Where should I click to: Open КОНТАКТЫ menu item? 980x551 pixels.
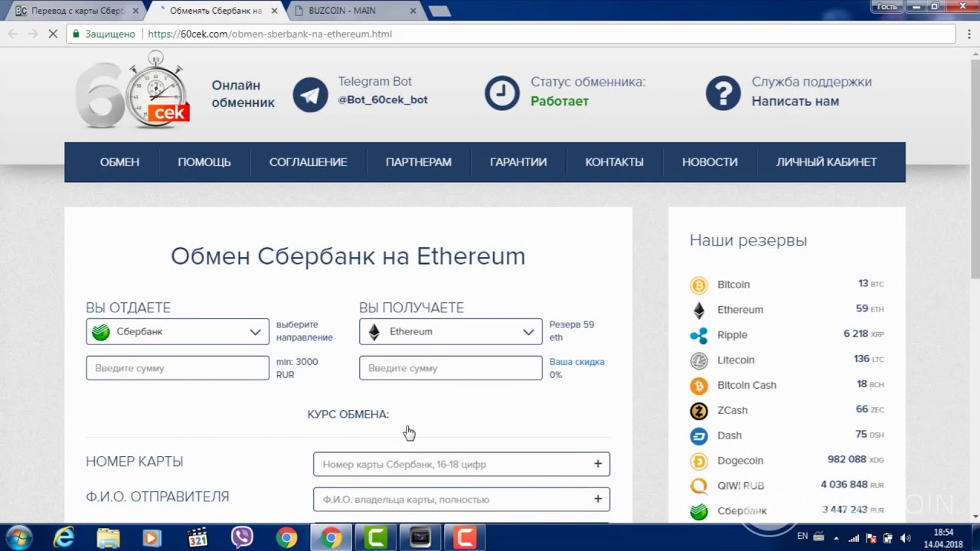[x=614, y=162]
